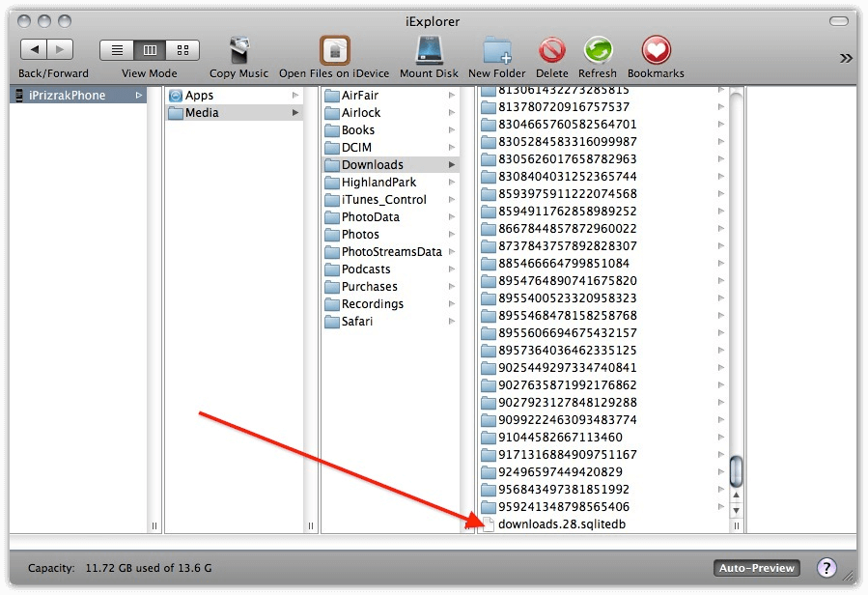The height and width of the screenshot is (595, 868).
Task: Open folder 9099222463093483774
Action: pyautogui.click(x=603, y=419)
